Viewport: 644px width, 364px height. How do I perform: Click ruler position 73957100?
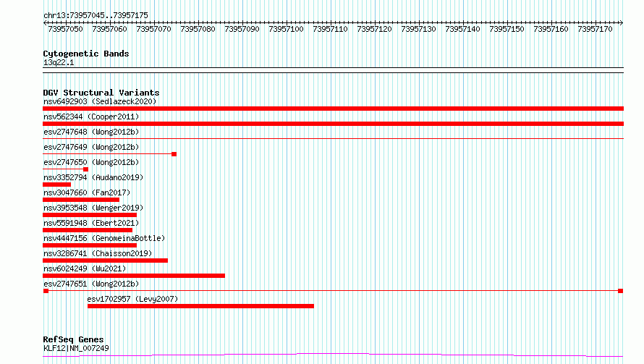tap(287, 29)
